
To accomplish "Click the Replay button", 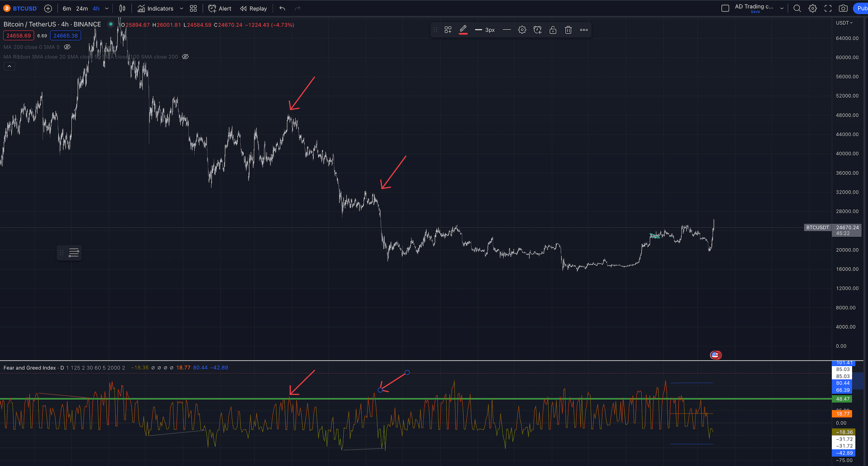I will point(254,9).
